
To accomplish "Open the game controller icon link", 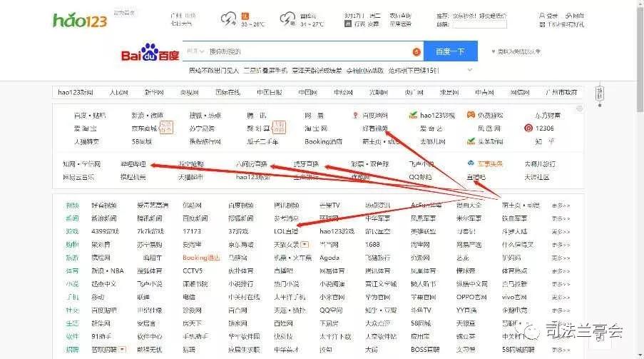I will point(471,115).
